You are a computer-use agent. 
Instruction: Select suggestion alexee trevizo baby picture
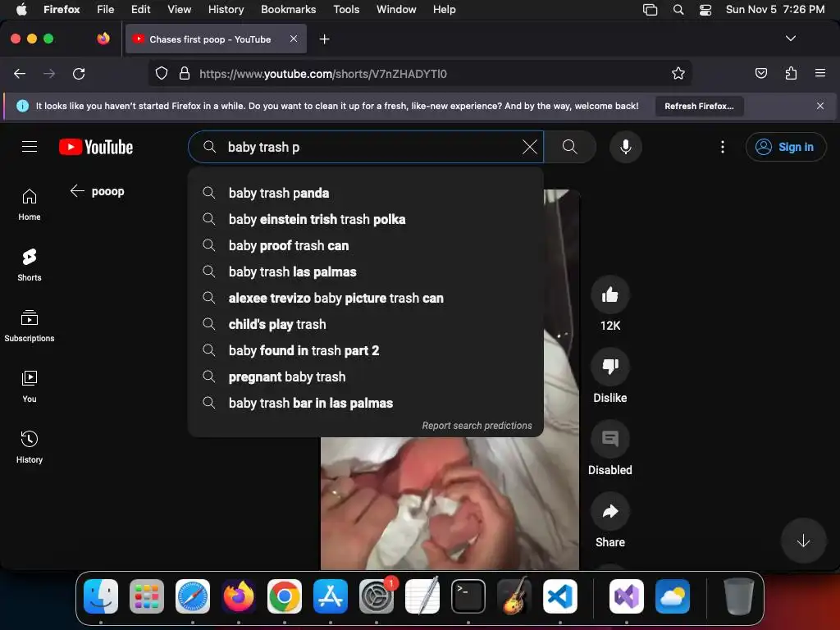(366, 298)
